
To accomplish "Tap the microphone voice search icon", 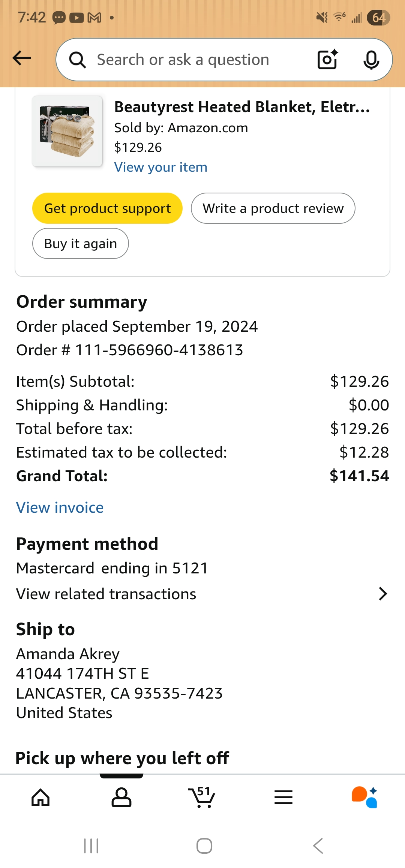I will tap(371, 60).
